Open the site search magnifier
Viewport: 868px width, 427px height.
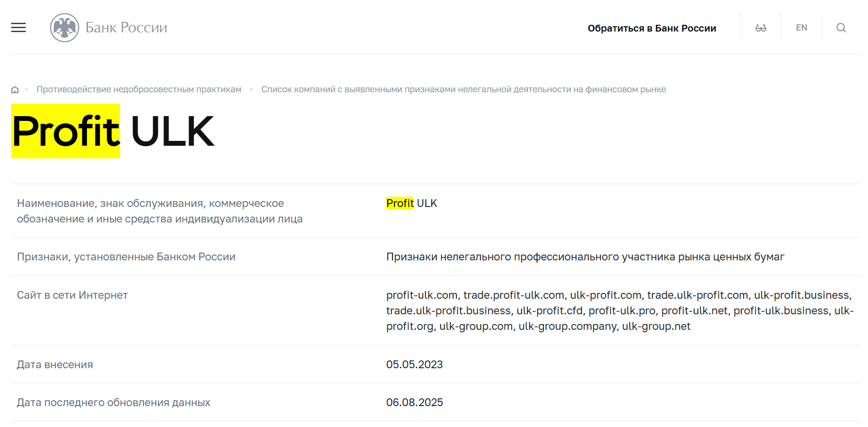tap(841, 28)
